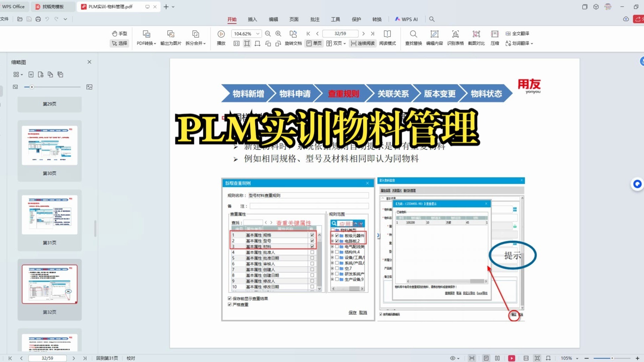The width and height of the screenshot is (644, 362).
Task: Toggle Single Page (单页) view
Action: [314, 43]
